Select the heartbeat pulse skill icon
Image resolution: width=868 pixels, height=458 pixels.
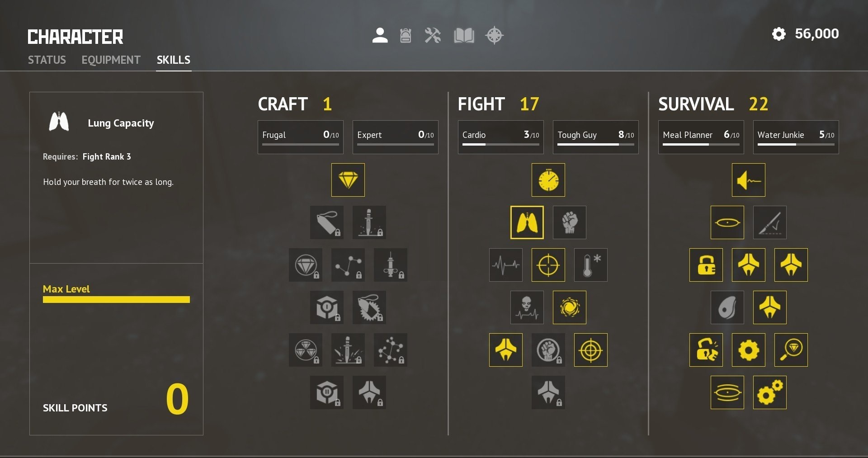point(505,265)
